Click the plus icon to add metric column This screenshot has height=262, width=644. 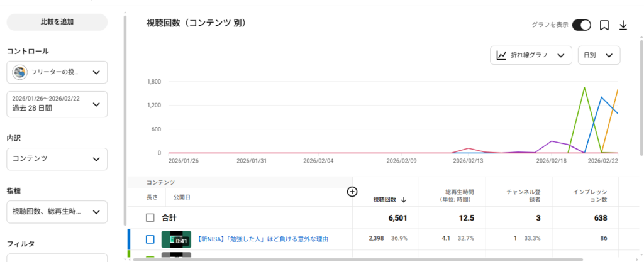point(352,192)
